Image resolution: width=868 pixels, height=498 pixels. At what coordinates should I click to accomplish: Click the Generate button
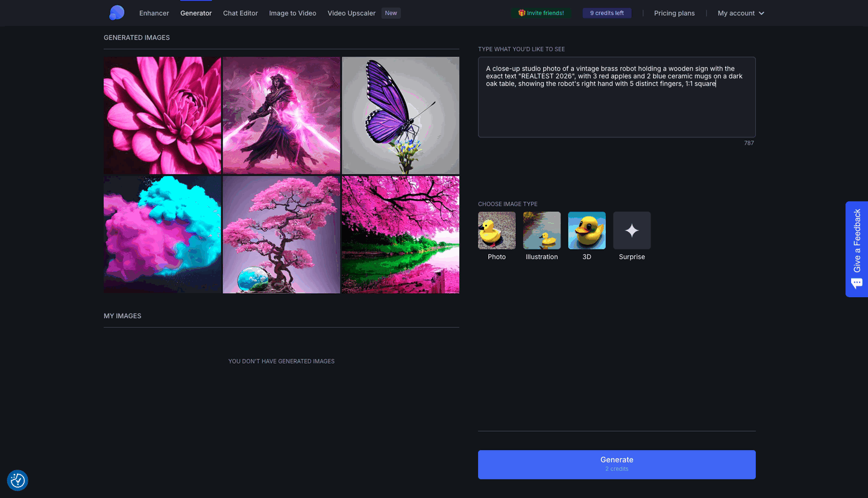coord(617,464)
